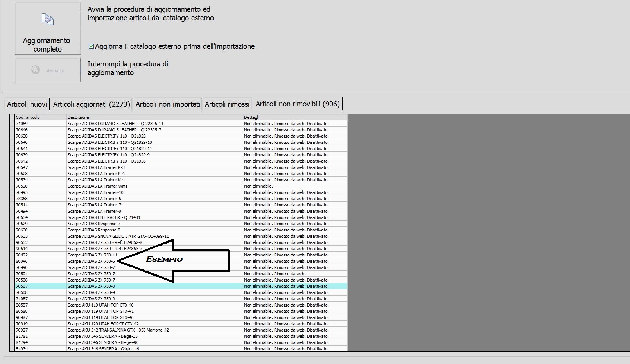This screenshot has width=630, height=364.
Task: Select description Scarpe AKU 120 UTAH FORST GTX-42
Action: (x=103, y=324)
